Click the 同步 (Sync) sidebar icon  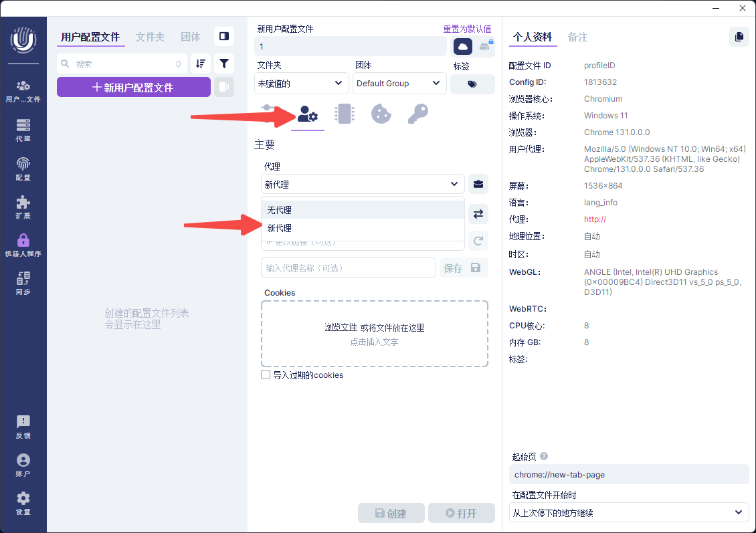23,283
